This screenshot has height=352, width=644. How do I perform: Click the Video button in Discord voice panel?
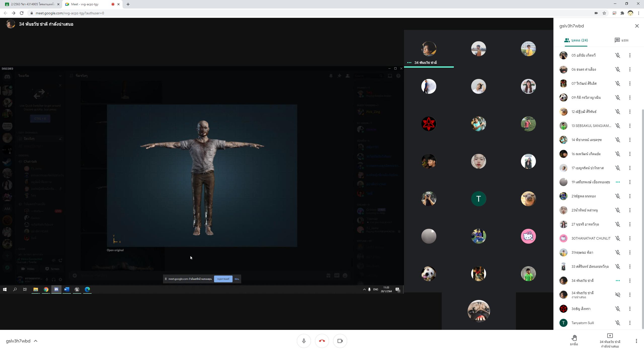tap(28, 269)
